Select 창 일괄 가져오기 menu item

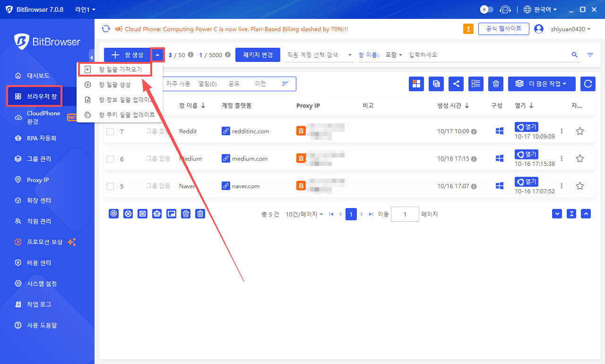tap(120, 69)
